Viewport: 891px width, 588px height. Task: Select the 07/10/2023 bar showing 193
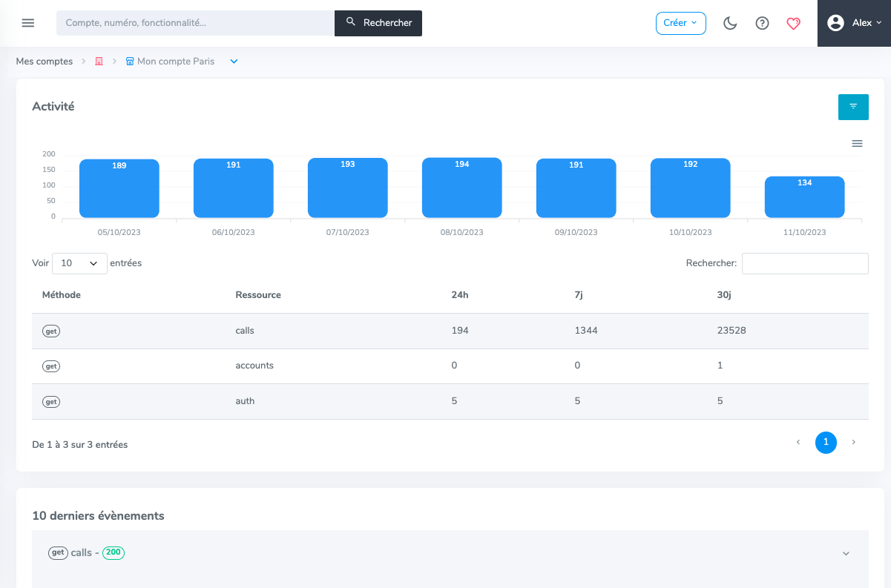click(x=348, y=188)
